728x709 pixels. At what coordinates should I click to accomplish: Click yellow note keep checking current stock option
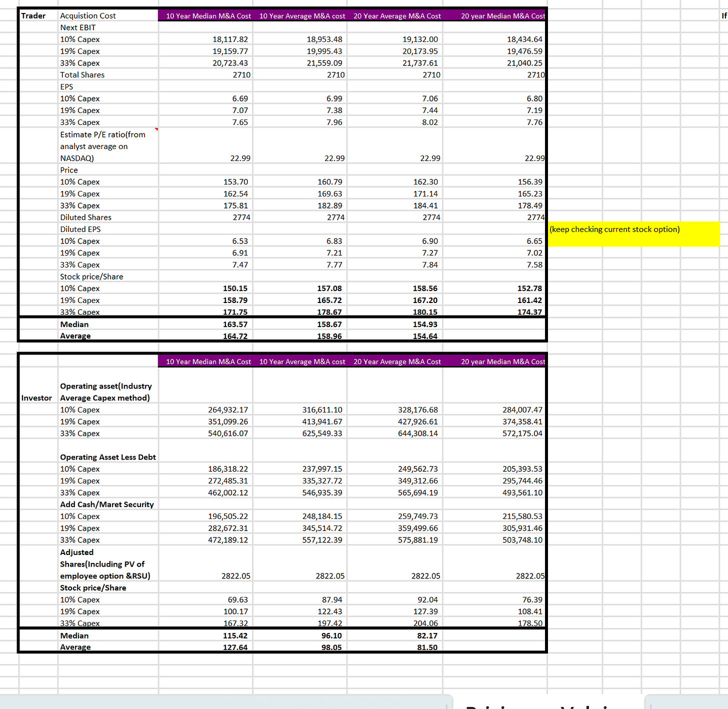tap(633, 234)
